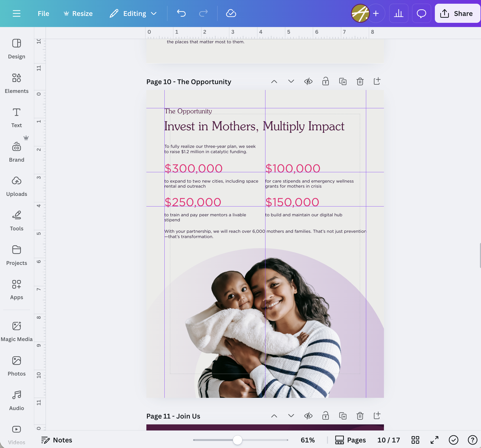The image size is (481, 448).
Task: Move Page 10 down
Action: click(291, 81)
